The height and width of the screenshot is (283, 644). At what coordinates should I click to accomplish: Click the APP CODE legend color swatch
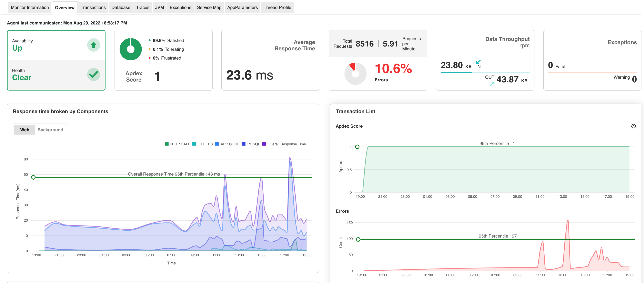coord(217,144)
